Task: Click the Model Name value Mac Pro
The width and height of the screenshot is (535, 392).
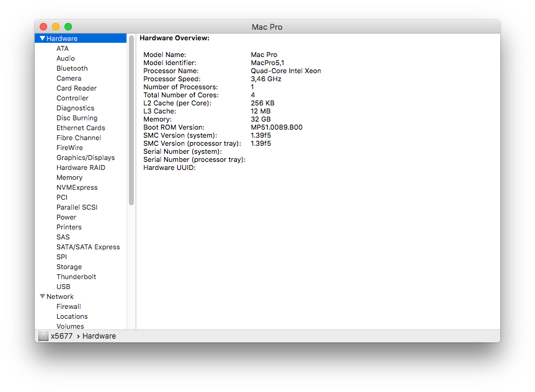Action: point(263,55)
